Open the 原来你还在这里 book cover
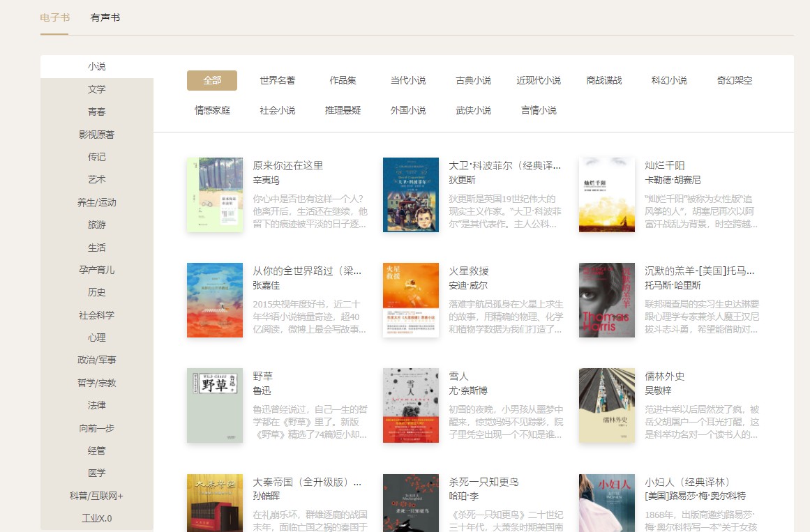 (x=215, y=195)
